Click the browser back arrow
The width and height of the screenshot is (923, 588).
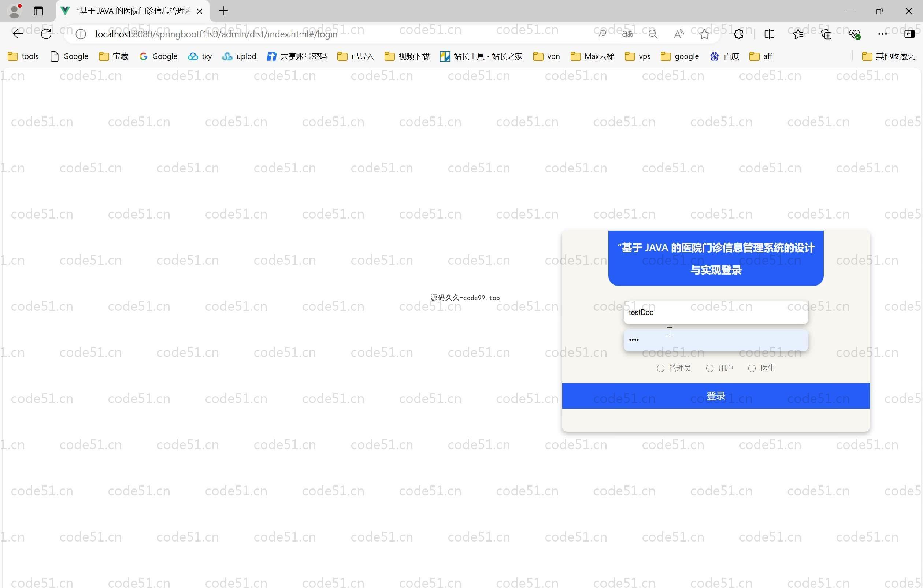[18, 34]
